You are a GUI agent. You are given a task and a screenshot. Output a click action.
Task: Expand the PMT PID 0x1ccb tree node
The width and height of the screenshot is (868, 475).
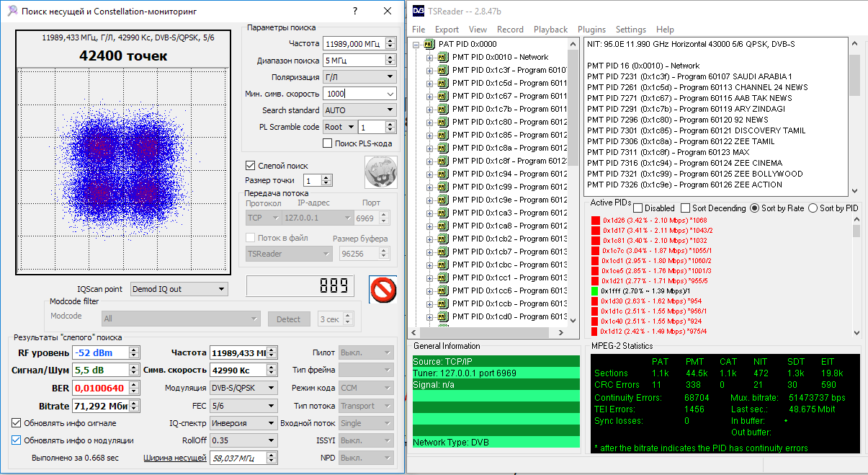click(430, 303)
